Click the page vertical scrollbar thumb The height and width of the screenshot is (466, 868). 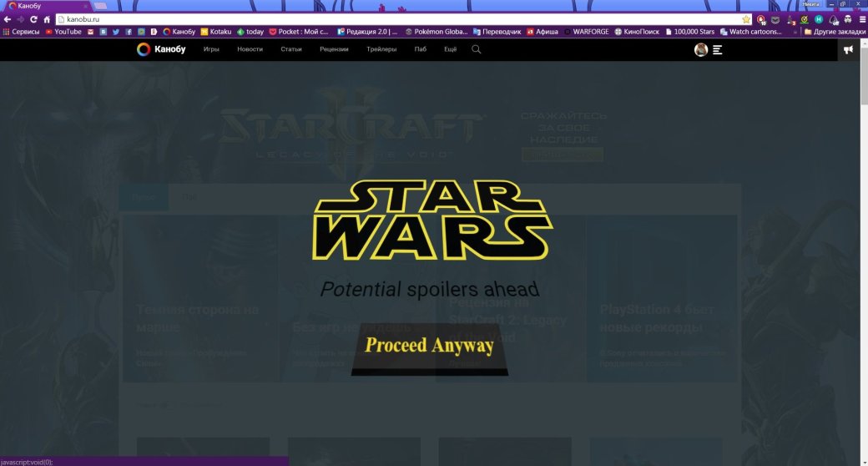[x=864, y=75]
